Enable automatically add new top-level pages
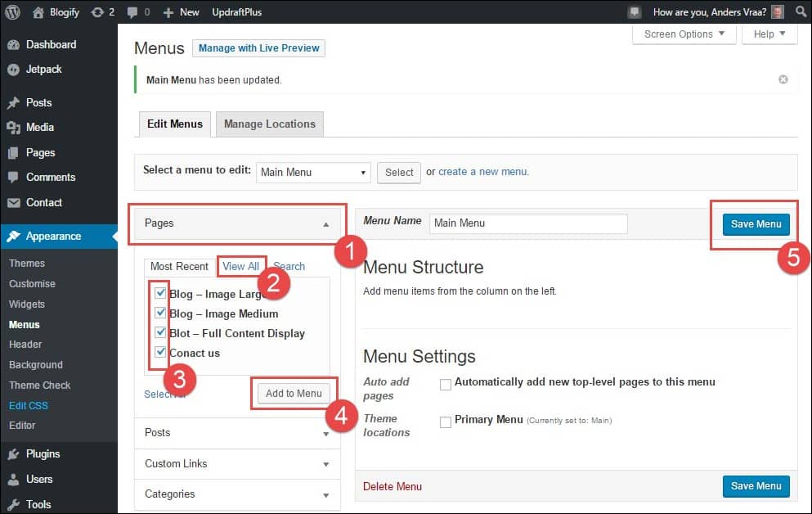The image size is (812, 514). [446, 384]
